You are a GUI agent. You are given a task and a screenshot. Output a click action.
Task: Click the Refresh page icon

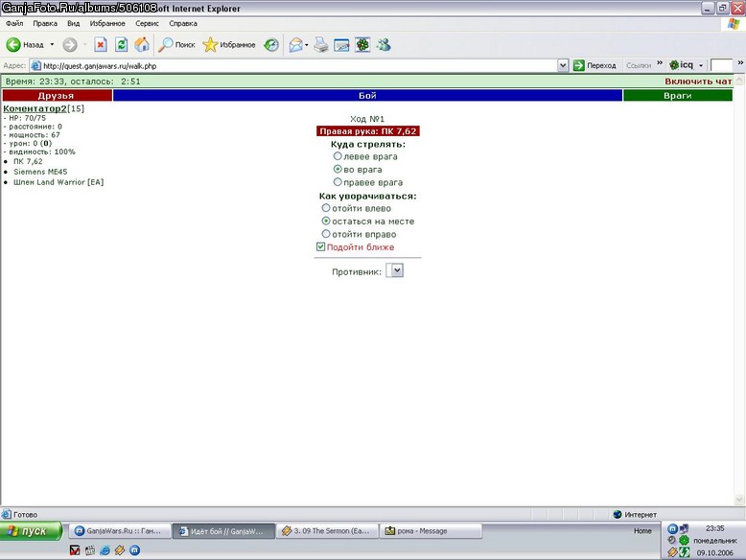click(122, 45)
